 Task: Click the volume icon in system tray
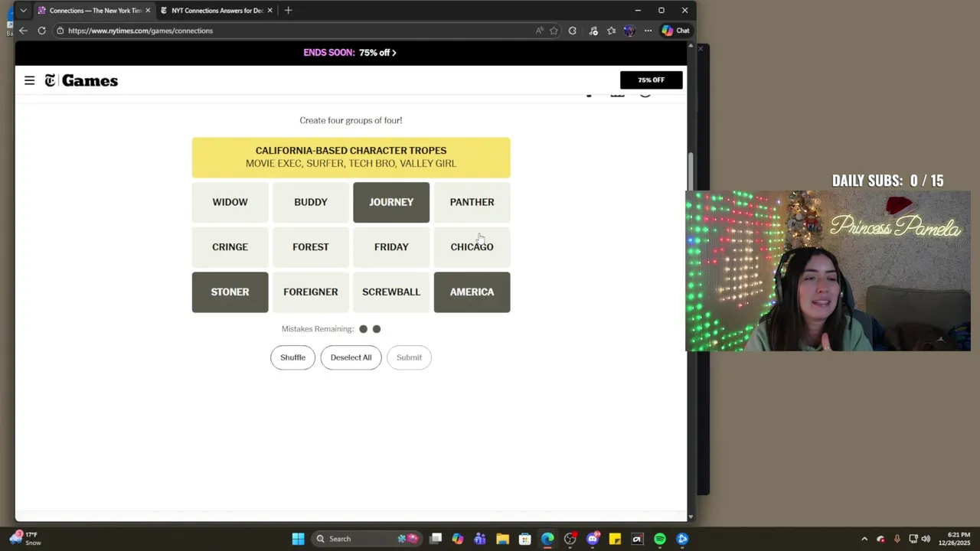coord(926,539)
